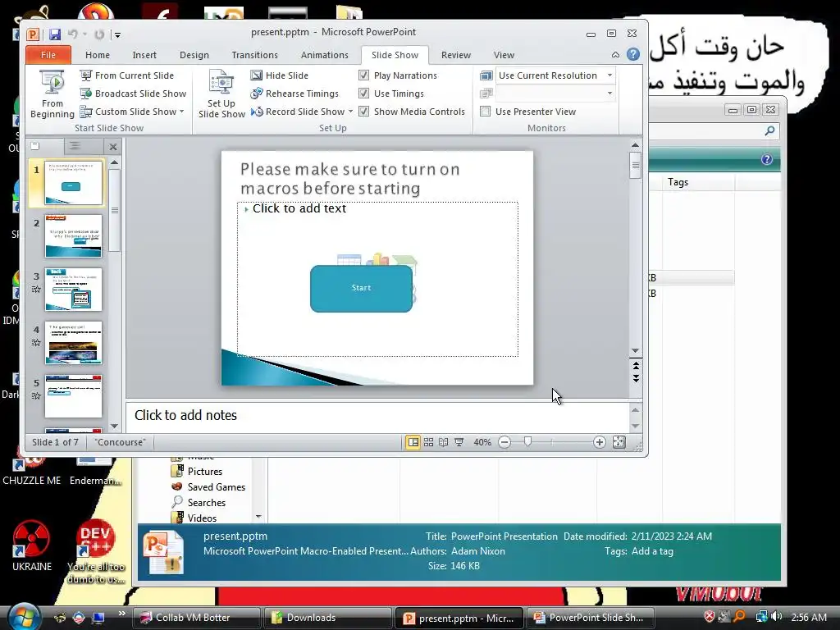
Task: Open Show On monitor dropdown
Action: click(609, 94)
